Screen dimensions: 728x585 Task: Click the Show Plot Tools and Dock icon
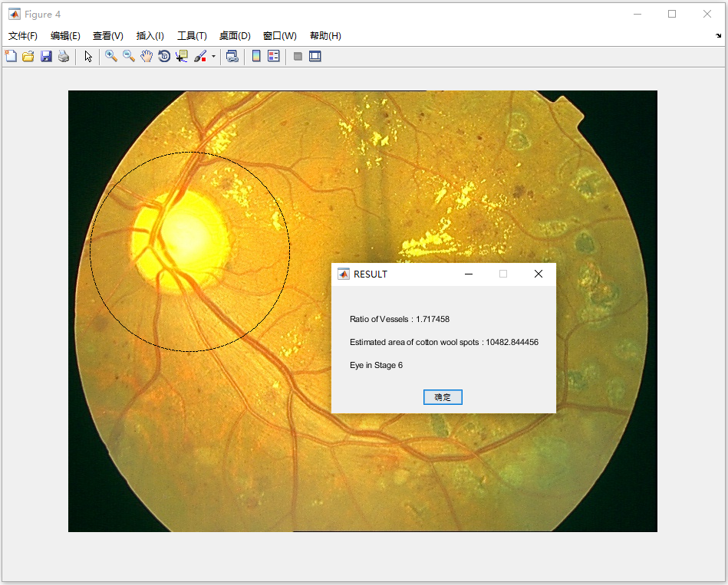click(315, 57)
